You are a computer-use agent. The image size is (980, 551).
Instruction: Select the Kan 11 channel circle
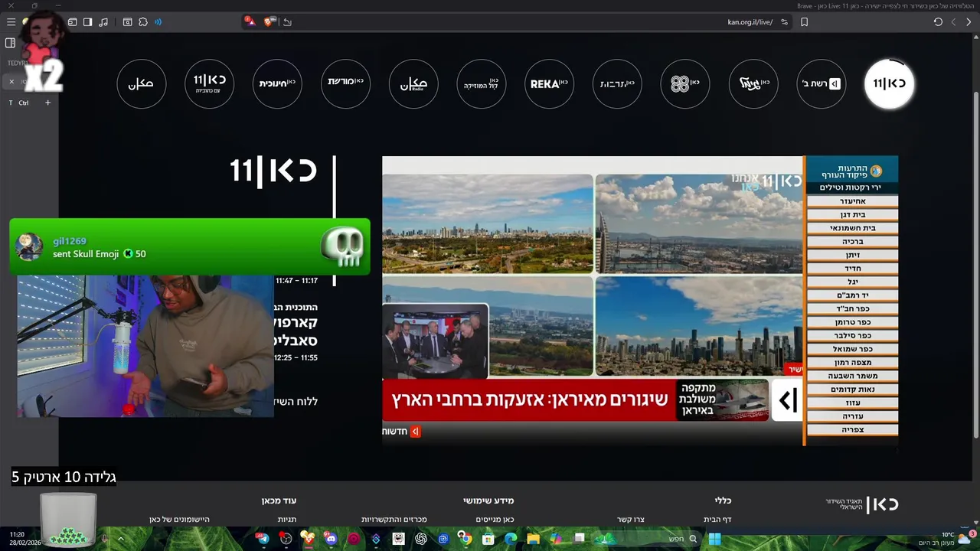coord(889,83)
